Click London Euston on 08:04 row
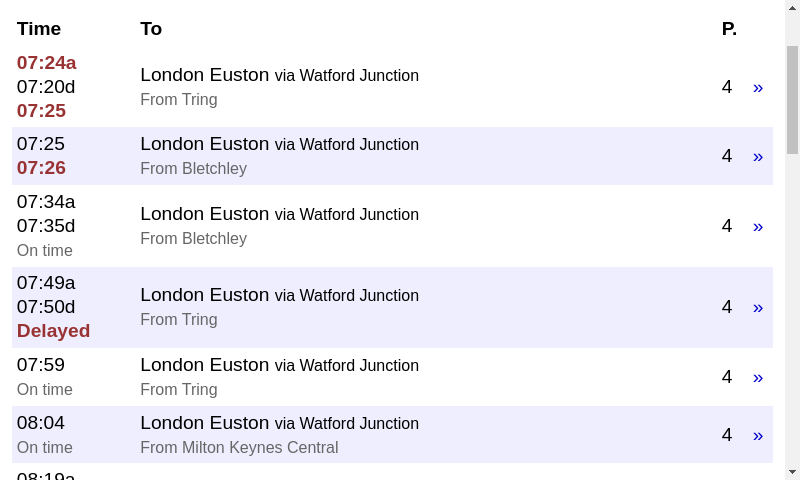This screenshot has width=800, height=480. click(204, 423)
